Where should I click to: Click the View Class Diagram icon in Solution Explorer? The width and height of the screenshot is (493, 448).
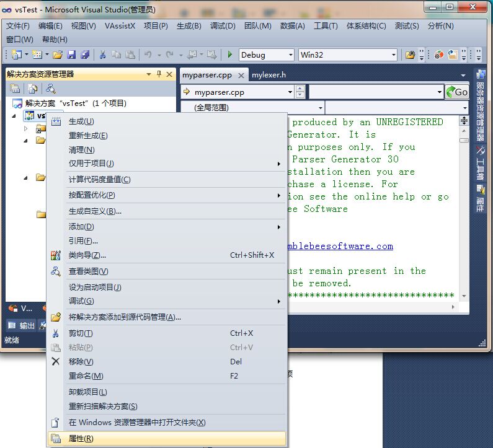[x=51, y=89]
